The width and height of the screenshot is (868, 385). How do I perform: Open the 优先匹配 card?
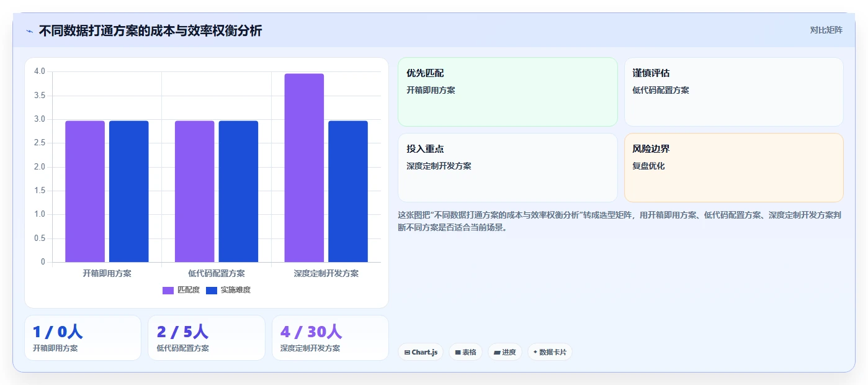click(x=508, y=92)
